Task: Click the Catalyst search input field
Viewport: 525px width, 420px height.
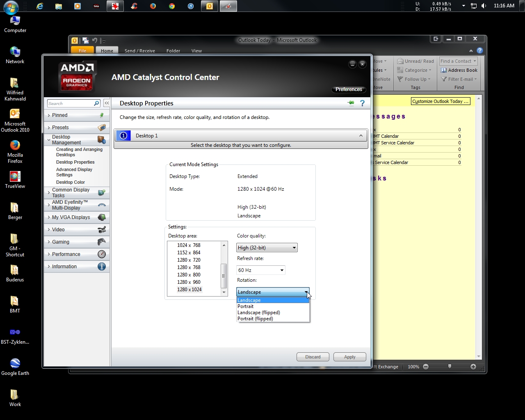Action: pyautogui.click(x=70, y=103)
